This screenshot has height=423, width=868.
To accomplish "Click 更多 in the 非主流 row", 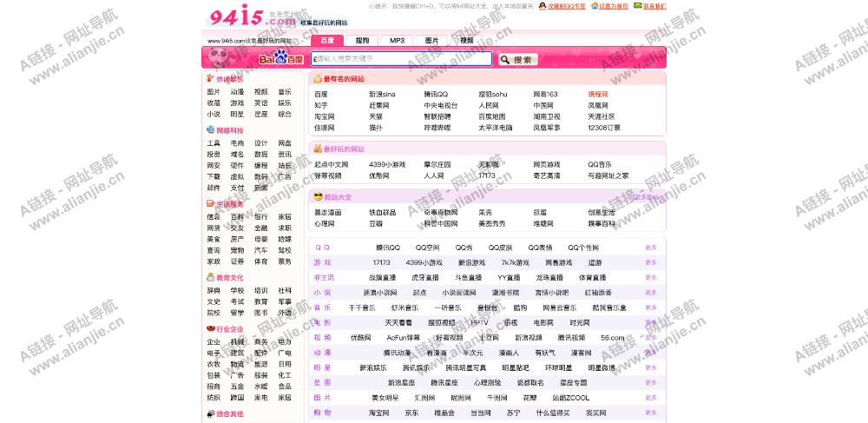I will point(650,277).
